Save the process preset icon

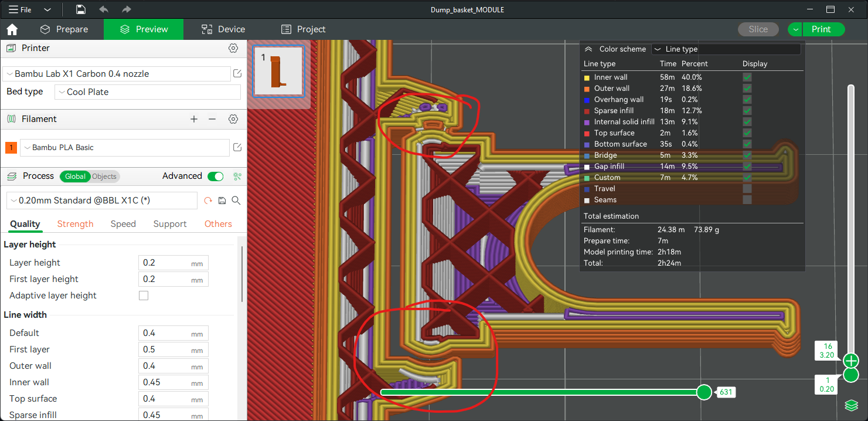coord(222,201)
